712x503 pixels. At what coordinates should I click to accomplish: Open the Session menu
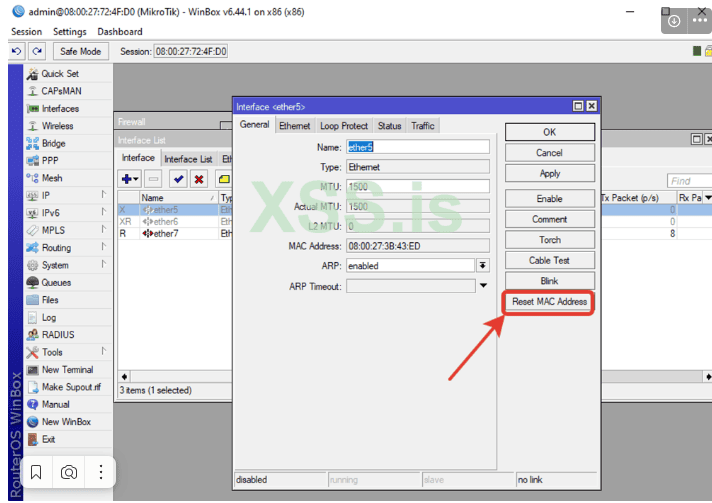tap(26, 32)
